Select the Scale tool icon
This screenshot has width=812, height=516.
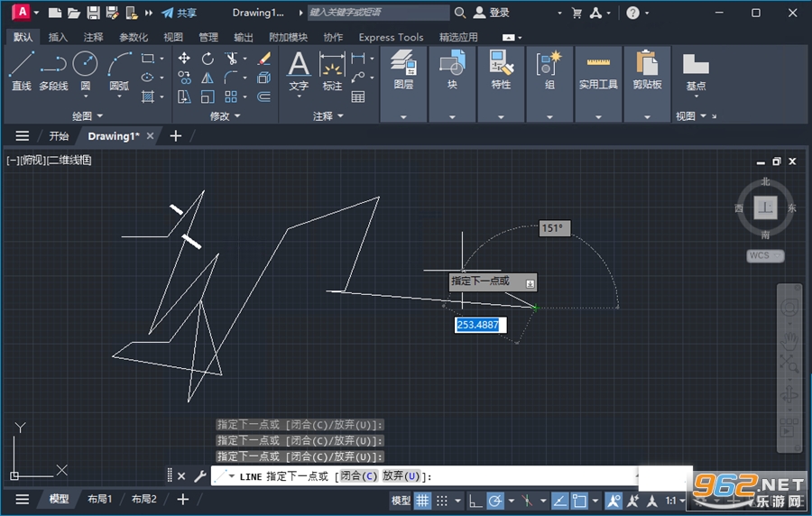pos(208,97)
